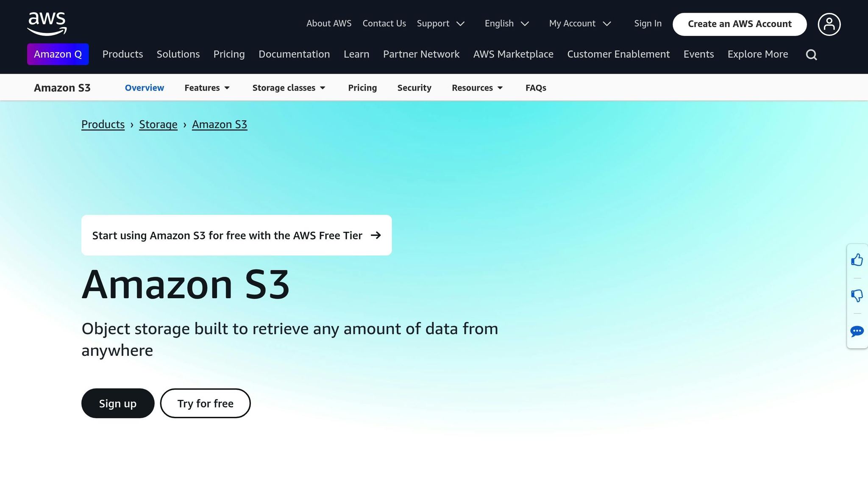Follow the Products breadcrumb link
The height and width of the screenshot is (488, 868).
tap(103, 125)
